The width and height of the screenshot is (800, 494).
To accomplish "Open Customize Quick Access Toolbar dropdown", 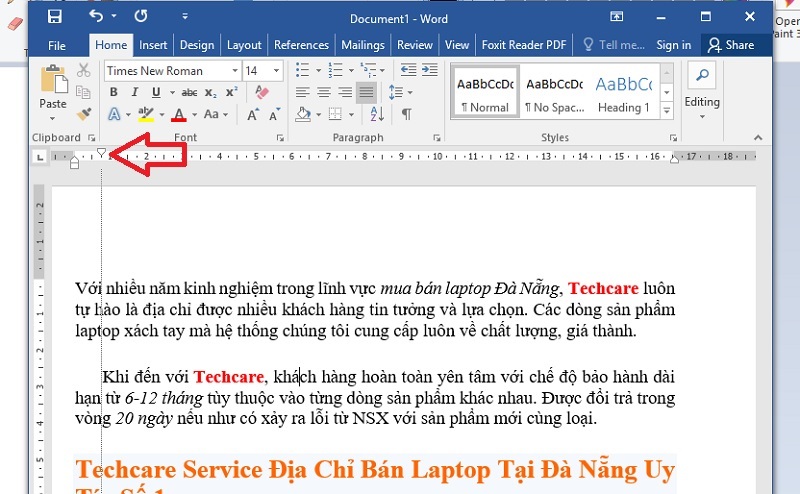I will tap(185, 16).
